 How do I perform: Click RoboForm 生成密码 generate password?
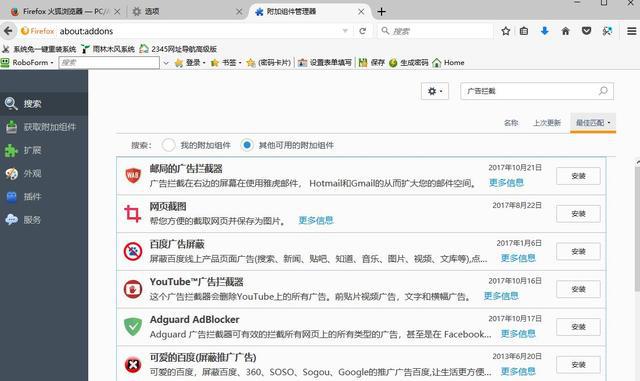click(409, 62)
